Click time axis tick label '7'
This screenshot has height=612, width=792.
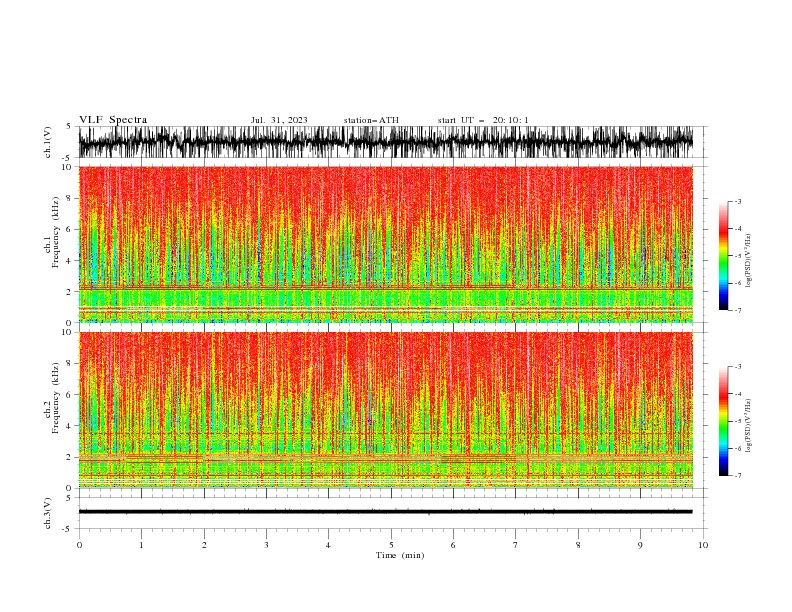coord(516,545)
